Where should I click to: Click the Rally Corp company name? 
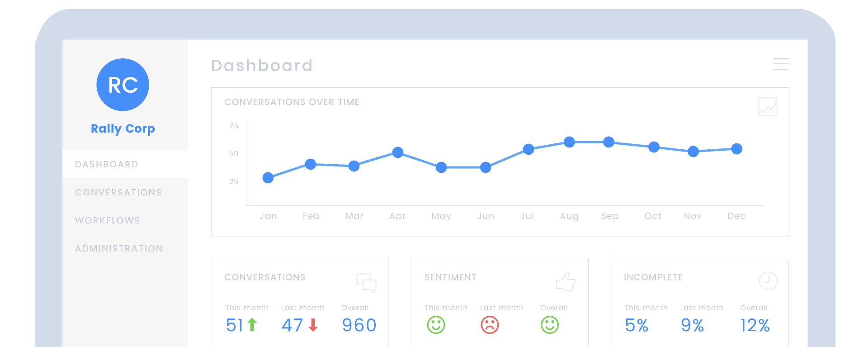point(123,128)
